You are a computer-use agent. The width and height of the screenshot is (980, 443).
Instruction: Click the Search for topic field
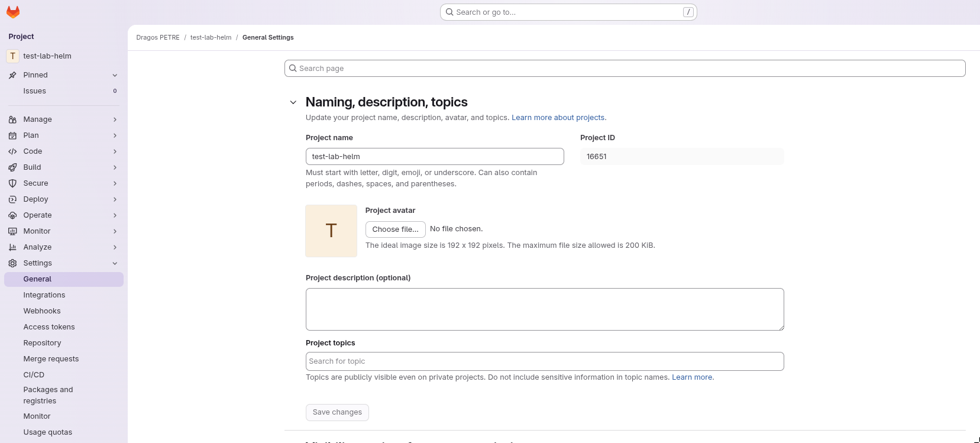pos(544,361)
